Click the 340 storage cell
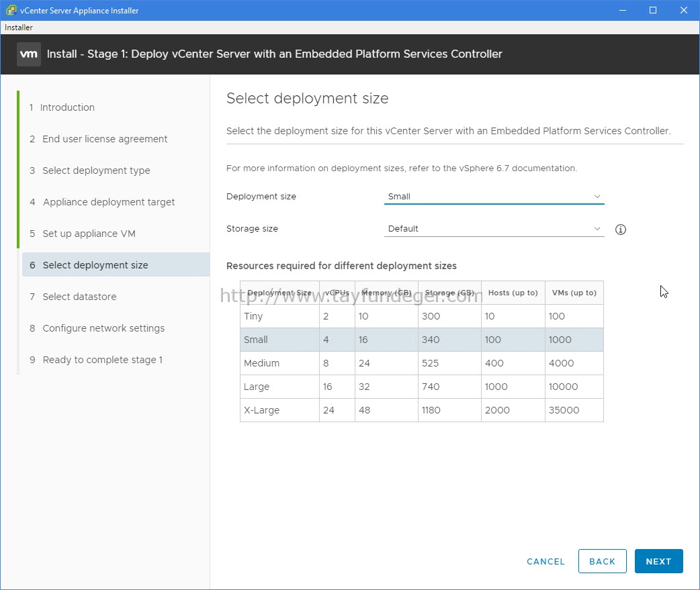Viewport: 700px width, 590px height. [449, 340]
